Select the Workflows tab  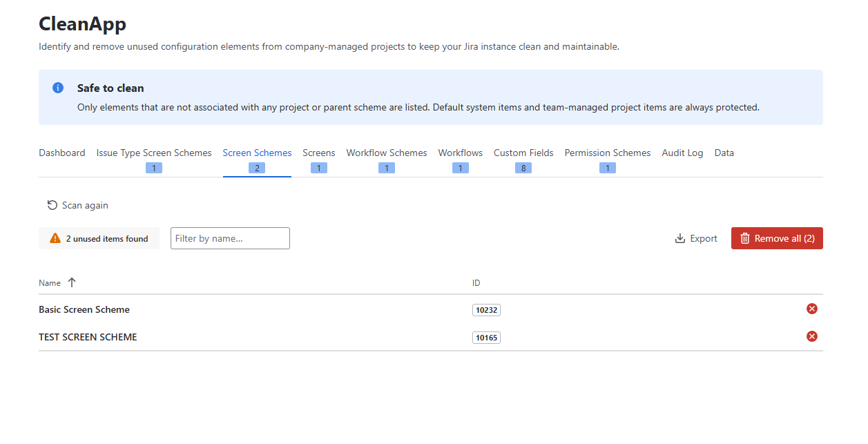(460, 153)
